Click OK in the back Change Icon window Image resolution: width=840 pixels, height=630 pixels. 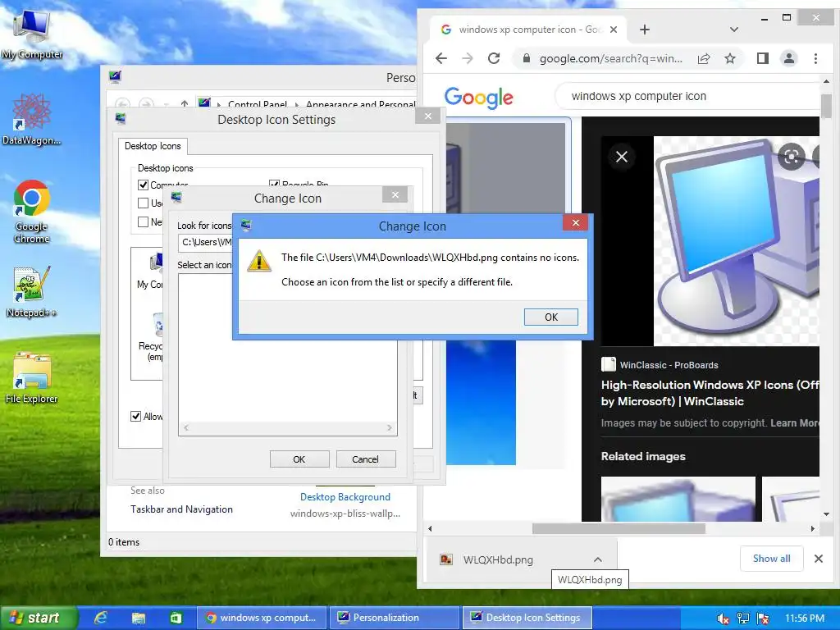(x=299, y=459)
